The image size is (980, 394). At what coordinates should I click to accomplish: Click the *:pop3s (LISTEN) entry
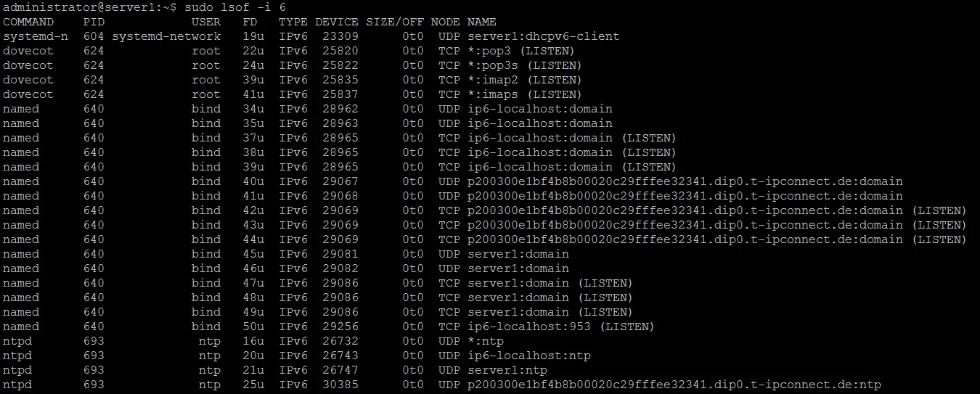pos(525,65)
